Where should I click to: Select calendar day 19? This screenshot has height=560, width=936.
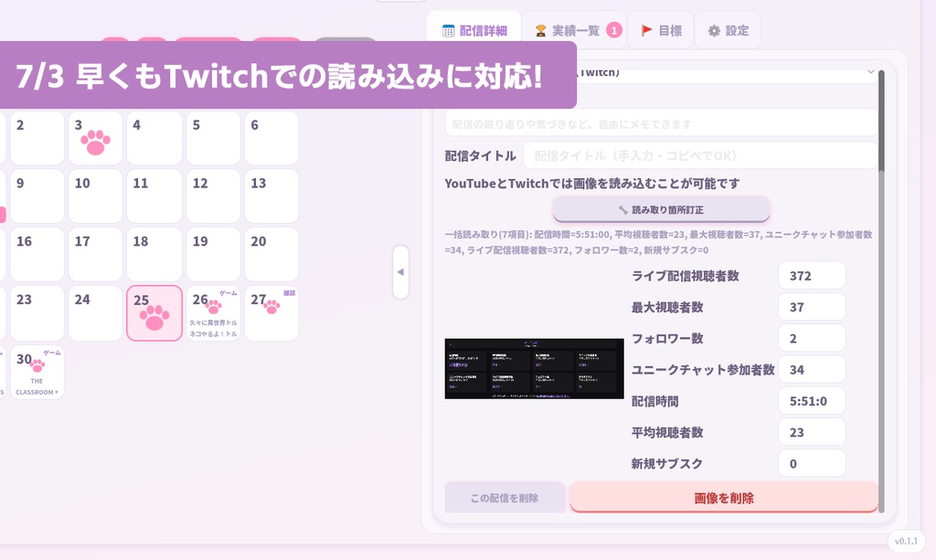tap(213, 254)
